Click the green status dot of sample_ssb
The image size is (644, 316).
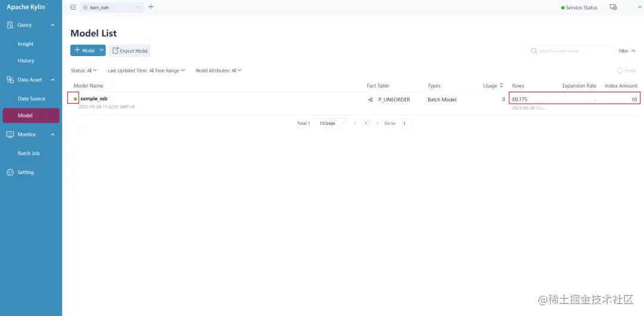[x=75, y=99]
